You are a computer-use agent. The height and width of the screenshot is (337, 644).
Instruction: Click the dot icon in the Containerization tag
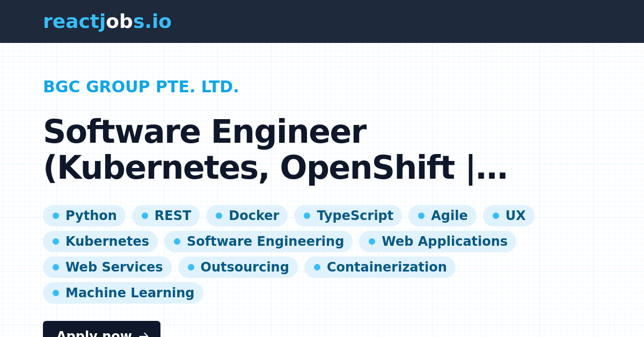[317, 267]
